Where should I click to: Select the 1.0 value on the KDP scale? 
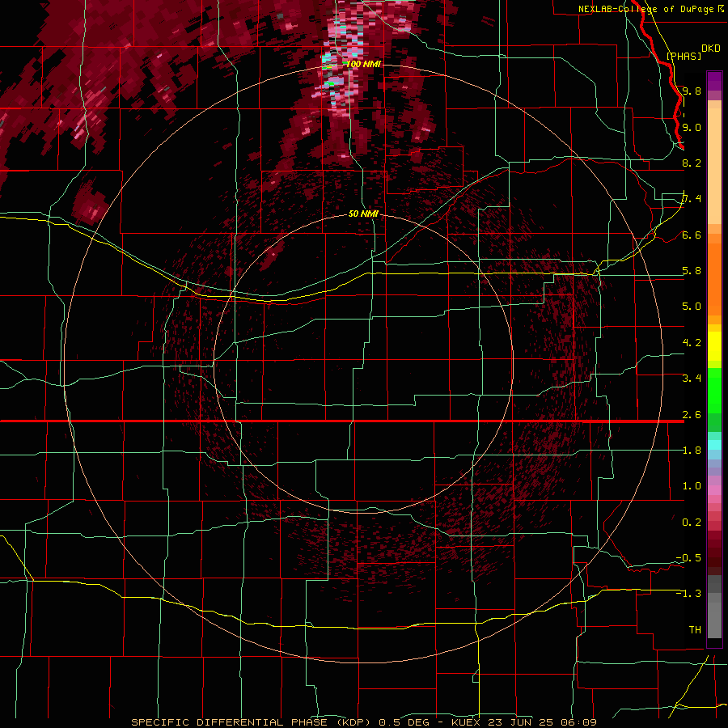click(x=692, y=486)
